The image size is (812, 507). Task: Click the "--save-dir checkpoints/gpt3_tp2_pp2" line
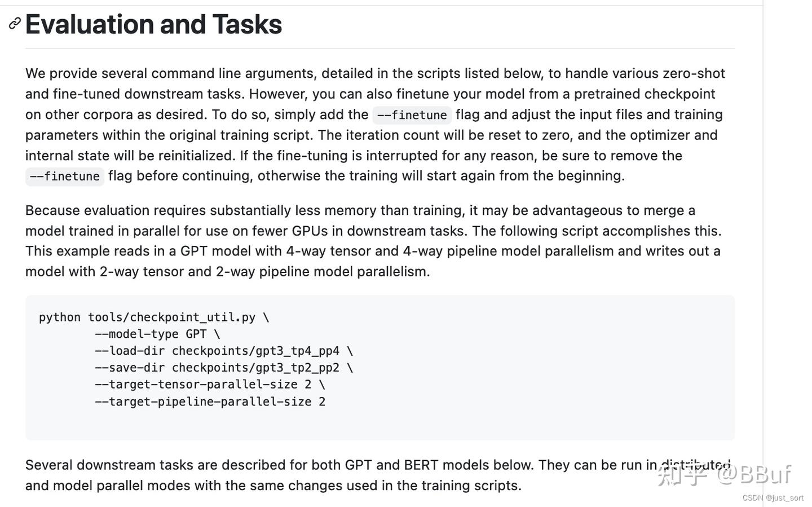point(223,368)
